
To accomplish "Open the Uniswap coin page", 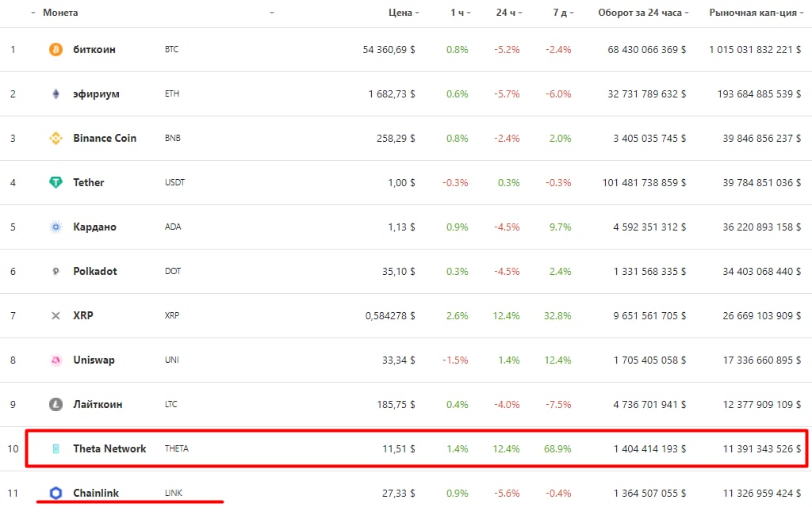I will click(x=94, y=360).
